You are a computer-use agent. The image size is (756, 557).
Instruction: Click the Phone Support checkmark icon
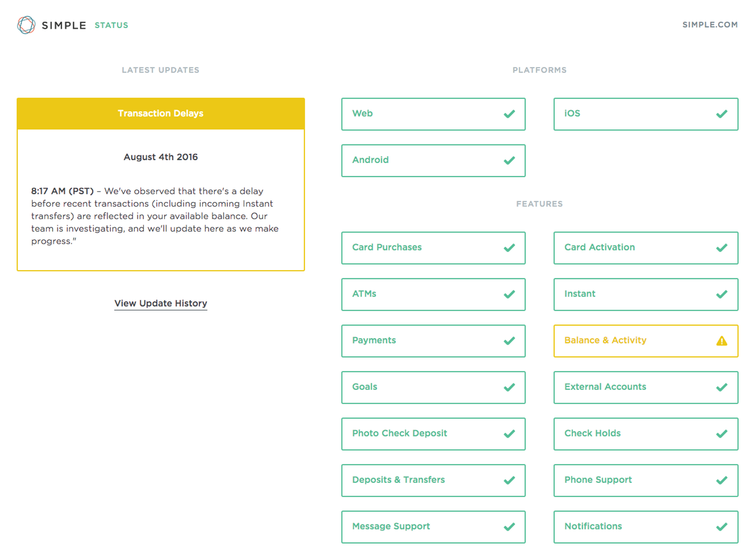coord(721,481)
